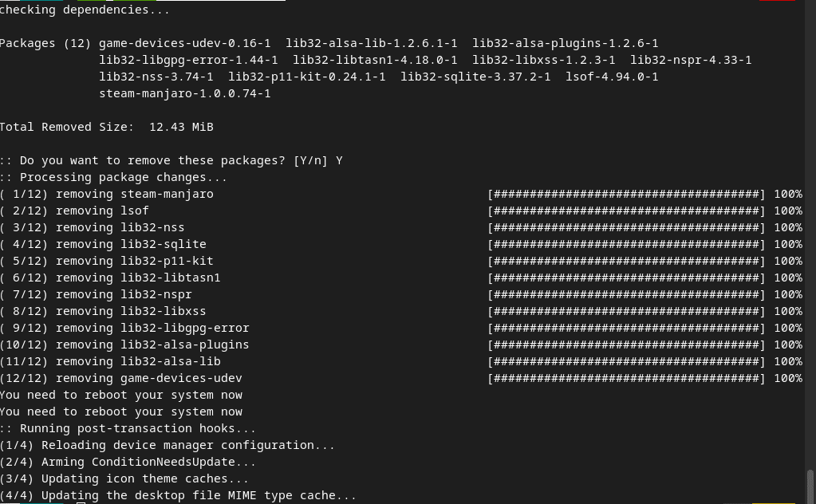
Task: Click the steam-manjaro-1.0.0.74-1 package name
Action: coord(185,93)
